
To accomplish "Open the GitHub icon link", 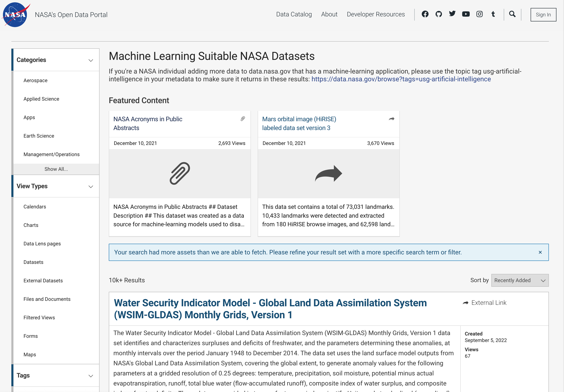I will tap(439, 14).
